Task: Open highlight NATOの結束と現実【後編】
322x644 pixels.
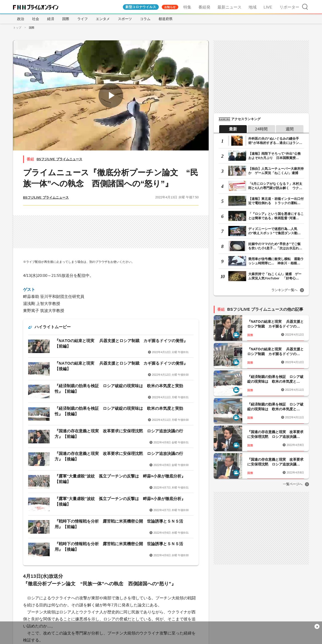Action: pyautogui.click(x=111, y=369)
